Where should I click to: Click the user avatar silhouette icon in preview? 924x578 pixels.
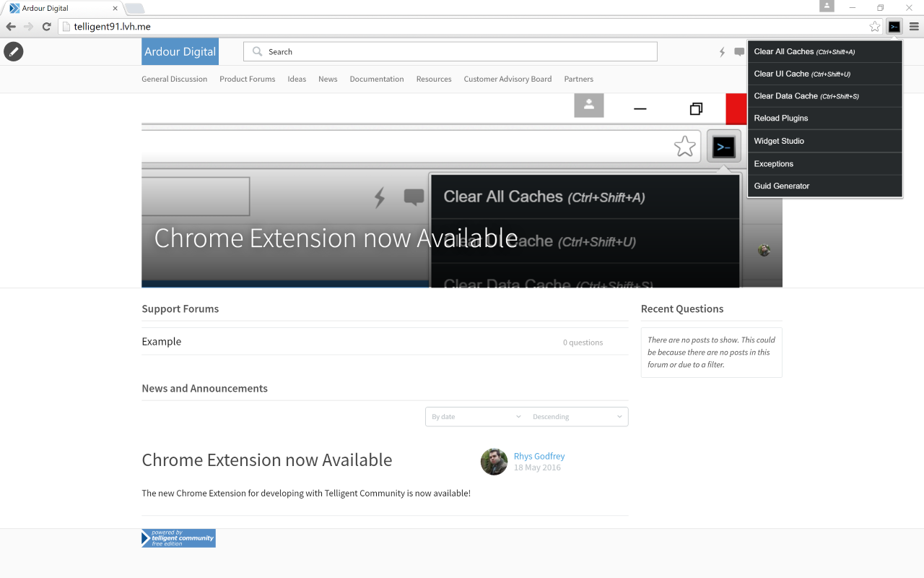tap(588, 105)
